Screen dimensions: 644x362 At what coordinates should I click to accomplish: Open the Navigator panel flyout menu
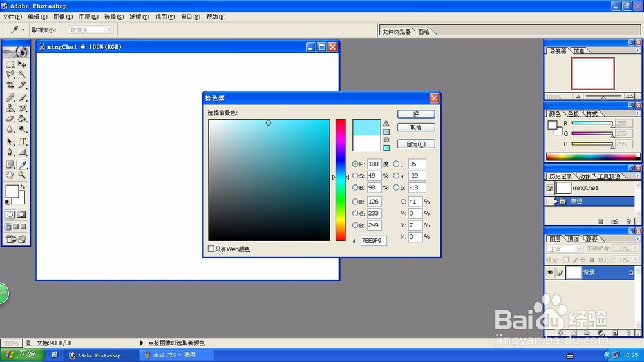tap(638, 50)
